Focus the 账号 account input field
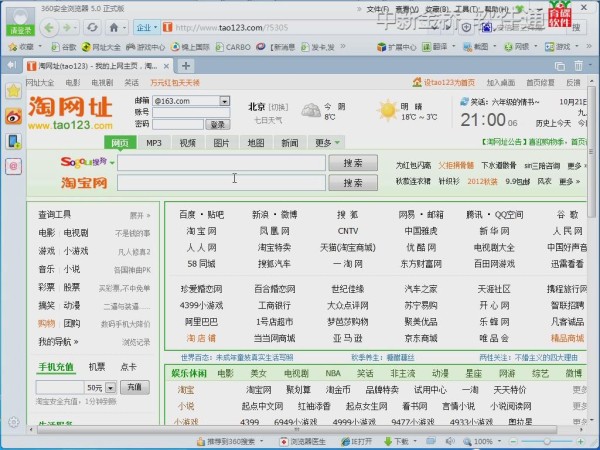This screenshot has height=450, width=600. point(191,112)
